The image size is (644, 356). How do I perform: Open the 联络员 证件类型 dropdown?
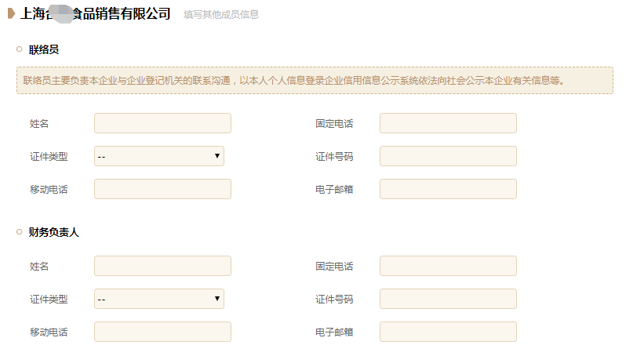point(159,156)
